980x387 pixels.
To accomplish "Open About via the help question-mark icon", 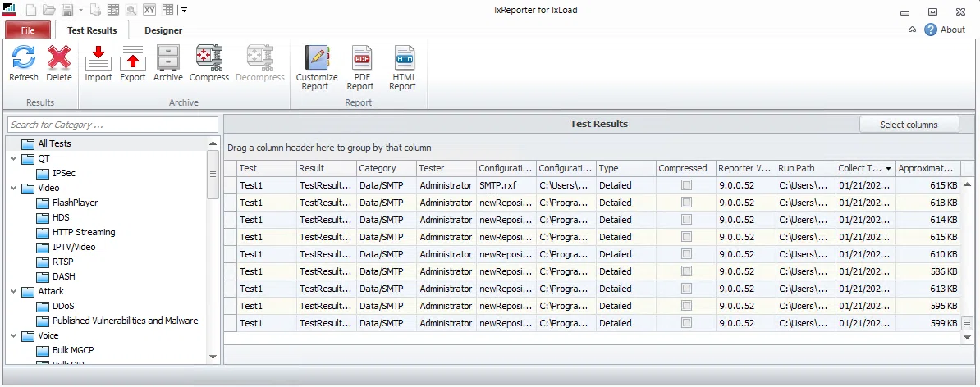I will click(x=931, y=30).
